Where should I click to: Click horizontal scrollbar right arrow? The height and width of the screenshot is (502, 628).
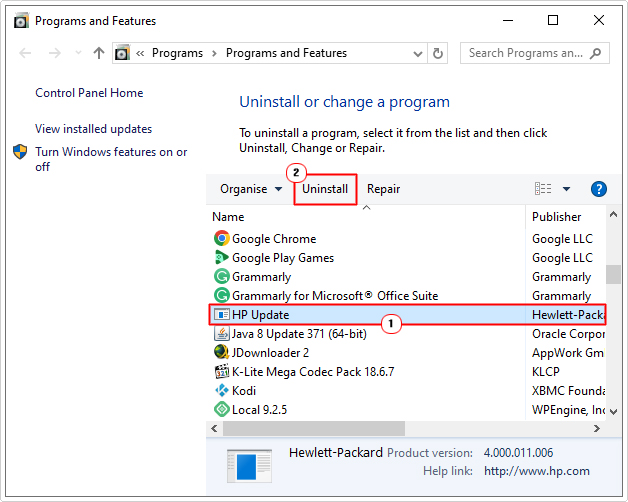[x=597, y=428]
